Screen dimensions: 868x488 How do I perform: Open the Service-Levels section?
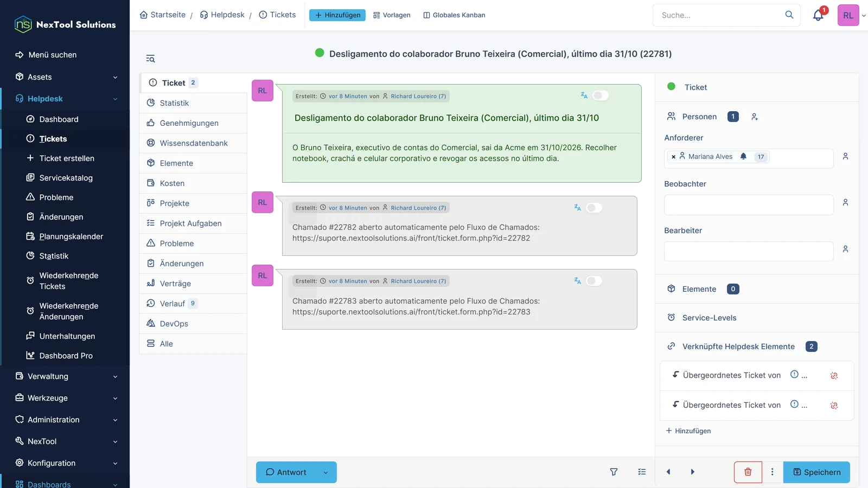coord(757,318)
